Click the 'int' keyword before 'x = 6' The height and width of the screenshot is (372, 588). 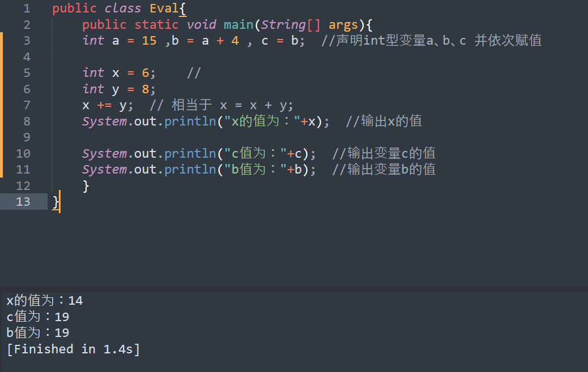[x=93, y=73]
